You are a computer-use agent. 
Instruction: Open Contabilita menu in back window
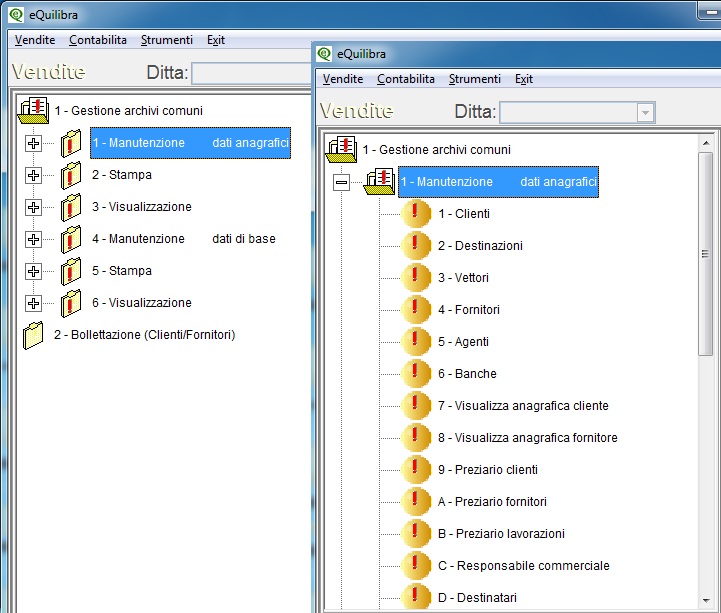pyautogui.click(x=97, y=40)
